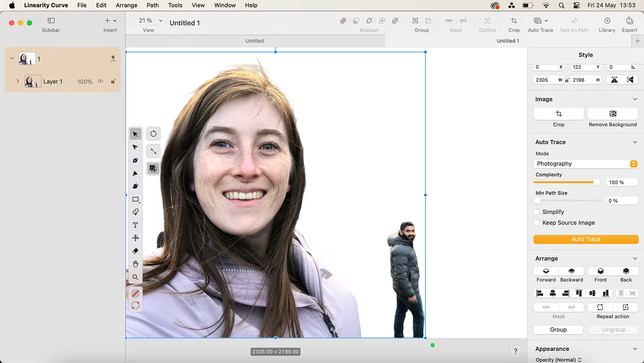Screen dimensions: 644x363
Task: Open the stroke color swatch in toolbox
Action: [135, 305]
